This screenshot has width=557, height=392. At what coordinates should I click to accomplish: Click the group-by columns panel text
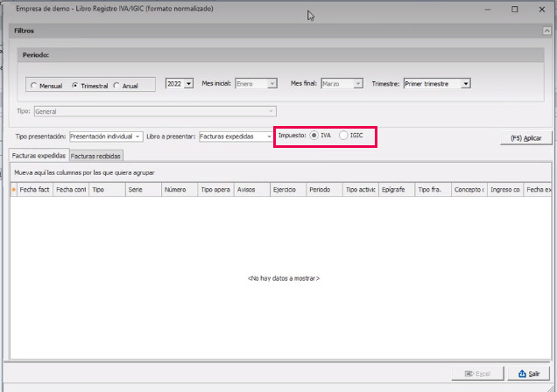(x=85, y=172)
